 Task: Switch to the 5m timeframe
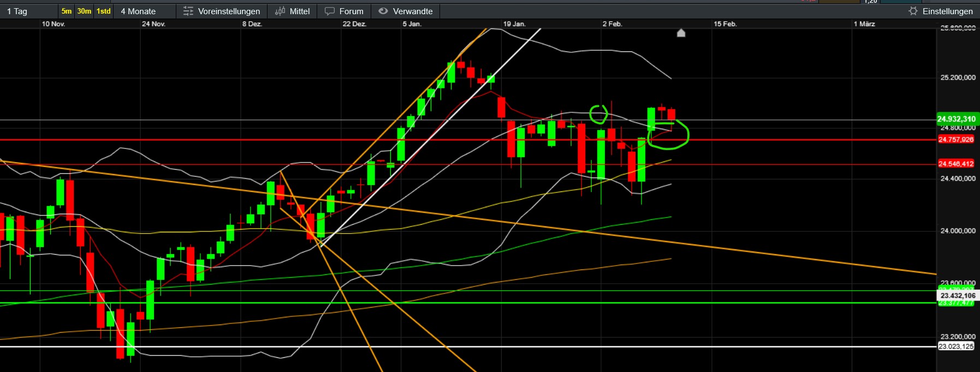tap(66, 11)
